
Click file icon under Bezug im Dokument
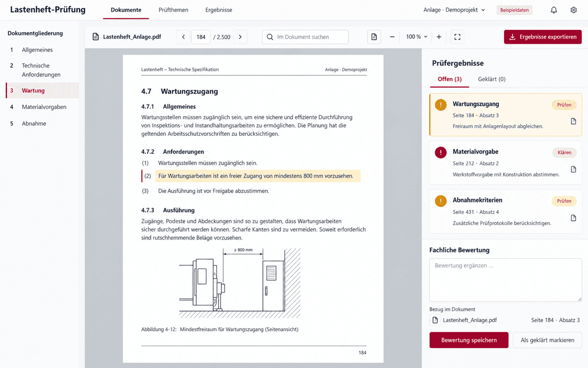pyautogui.click(x=435, y=320)
